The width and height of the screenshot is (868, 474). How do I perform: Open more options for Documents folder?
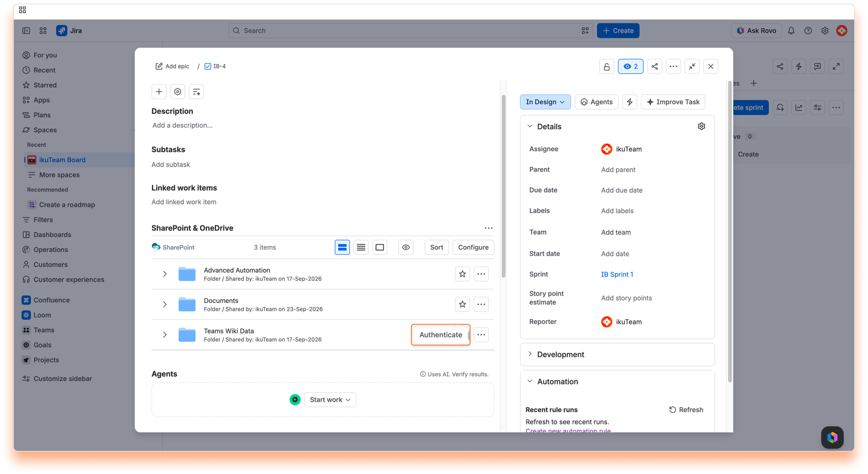(x=481, y=304)
